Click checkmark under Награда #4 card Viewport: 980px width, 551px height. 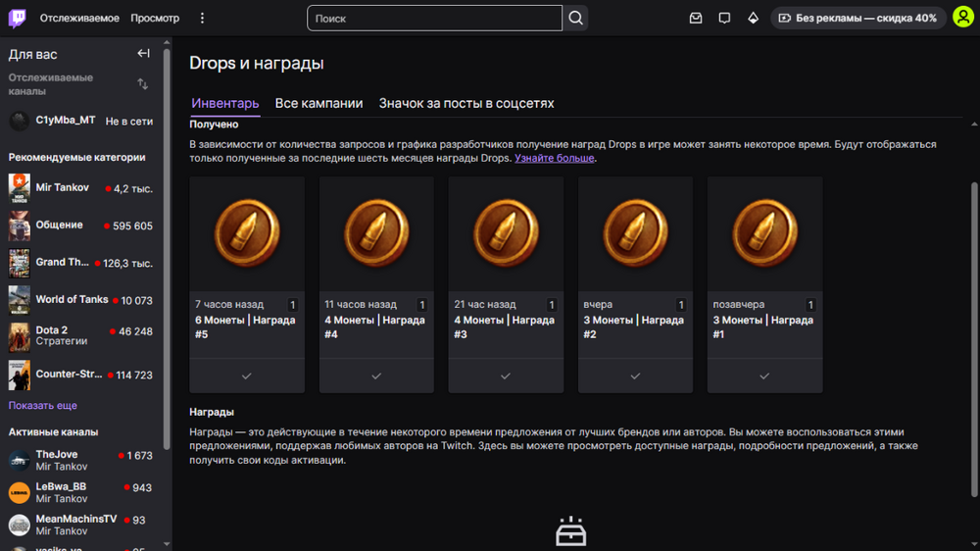point(376,376)
